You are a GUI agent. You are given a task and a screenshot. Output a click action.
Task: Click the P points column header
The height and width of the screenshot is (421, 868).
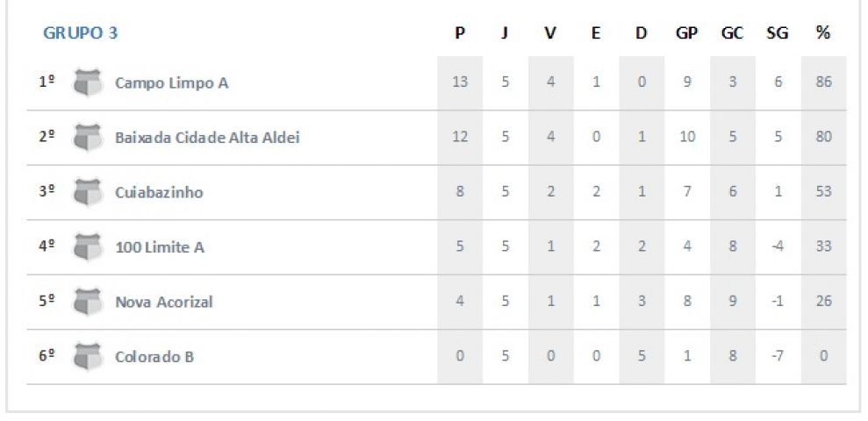pyautogui.click(x=460, y=33)
